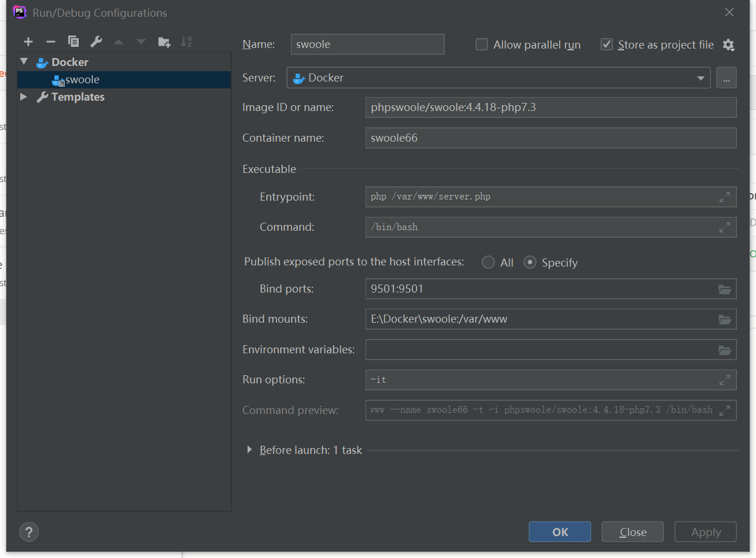This screenshot has height=558, width=756.
Task: Open the Server Docker dropdown
Action: 499,78
